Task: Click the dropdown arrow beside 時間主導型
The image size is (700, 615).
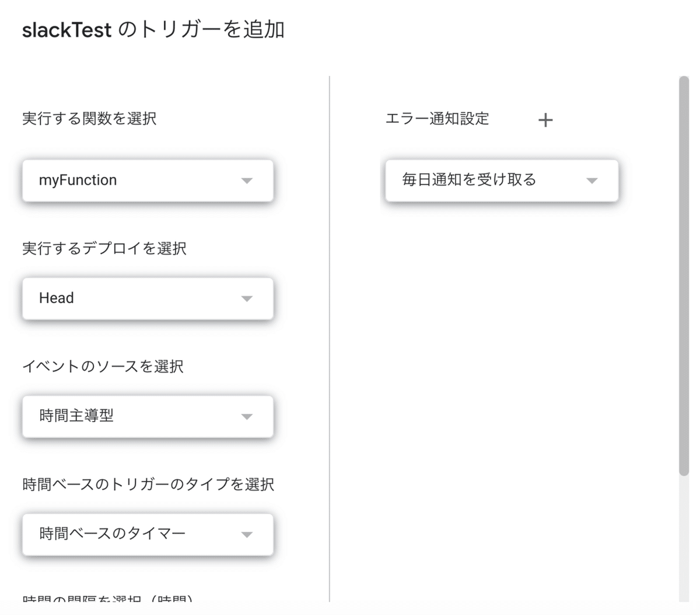Action: click(x=247, y=416)
